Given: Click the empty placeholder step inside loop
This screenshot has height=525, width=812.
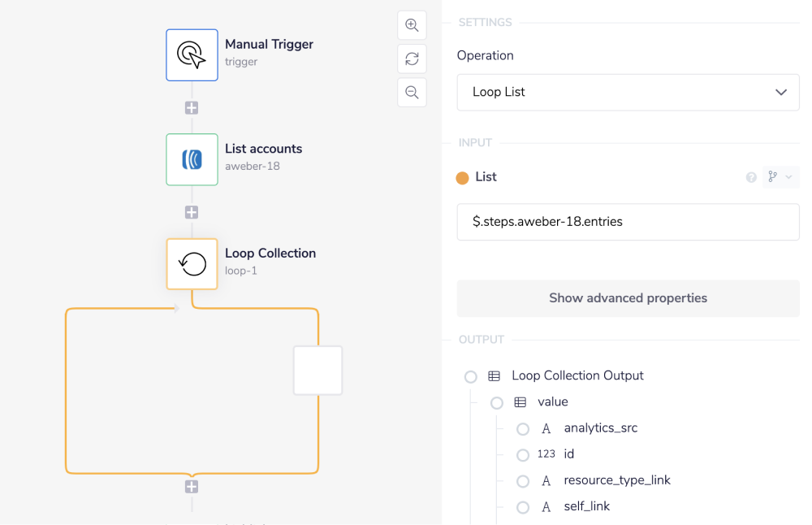Looking at the screenshot, I should click(x=317, y=371).
